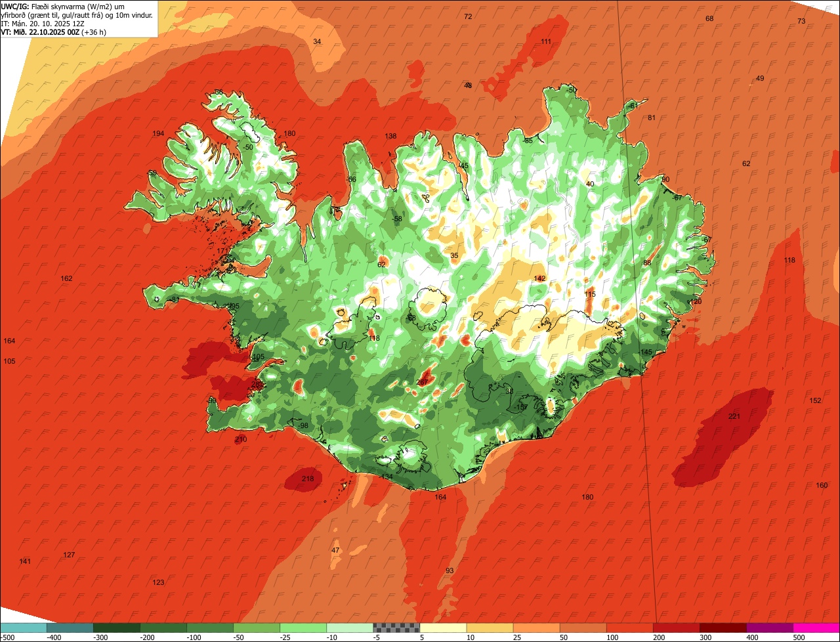Screen dimensions: 840x642
Task: Click the value -61 on the northeast peninsula
Action: tap(632, 106)
